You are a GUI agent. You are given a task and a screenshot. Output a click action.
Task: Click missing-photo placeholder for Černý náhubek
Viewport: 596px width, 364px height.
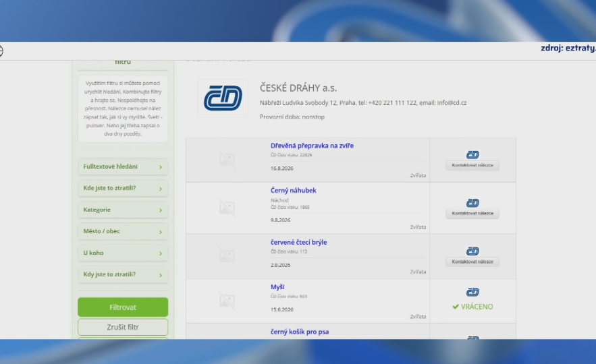pyautogui.click(x=227, y=208)
